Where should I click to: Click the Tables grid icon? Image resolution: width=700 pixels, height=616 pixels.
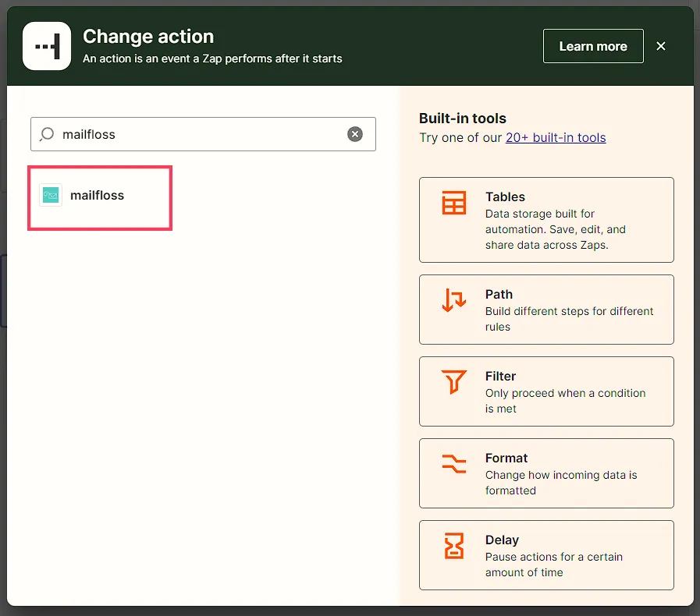(x=453, y=203)
